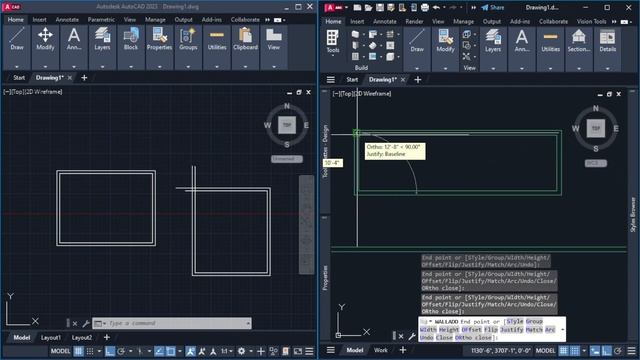The height and width of the screenshot is (360, 640).
Task: Open recent commands dropdown in left command line
Action: tap(99, 323)
